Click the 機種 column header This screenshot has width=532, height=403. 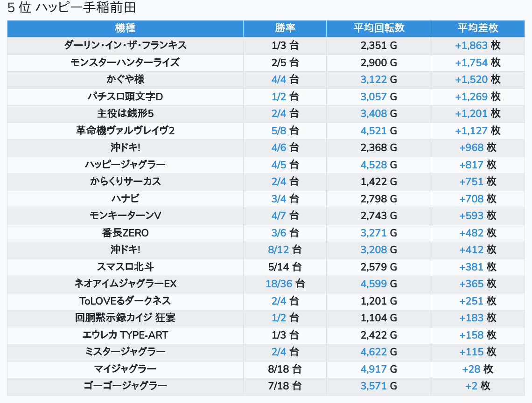[125, 28]
